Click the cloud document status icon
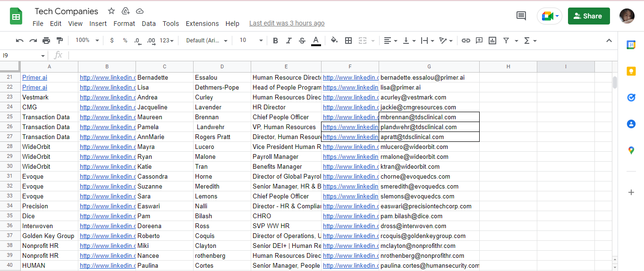The image size is (644, 271). (140, 11)
